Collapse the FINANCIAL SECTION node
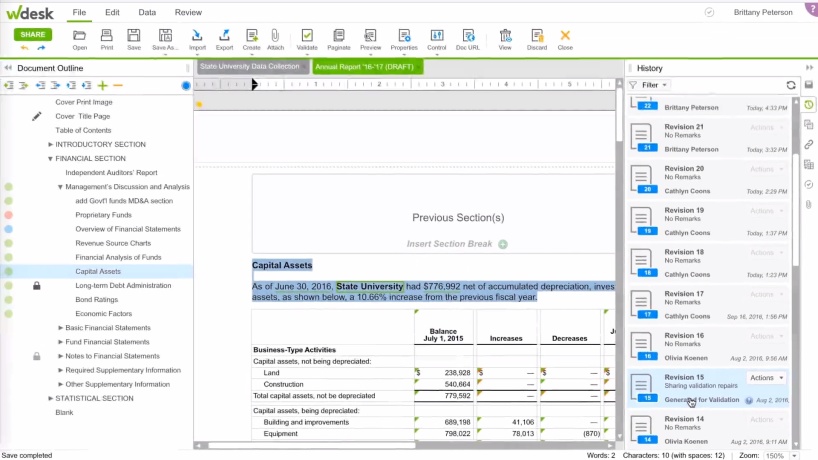Viewport: 818px width, 460px height. [x=51, y=159]
